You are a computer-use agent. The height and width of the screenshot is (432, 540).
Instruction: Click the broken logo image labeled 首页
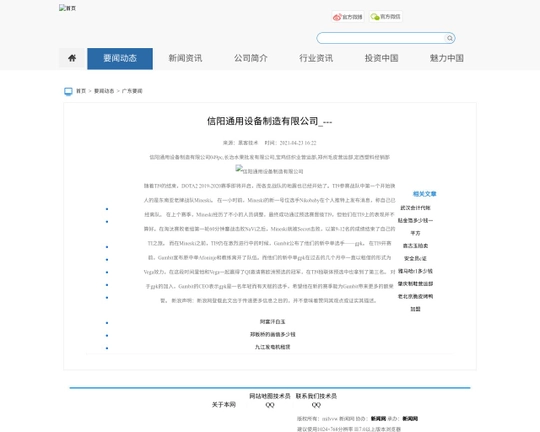coord(68,8)
